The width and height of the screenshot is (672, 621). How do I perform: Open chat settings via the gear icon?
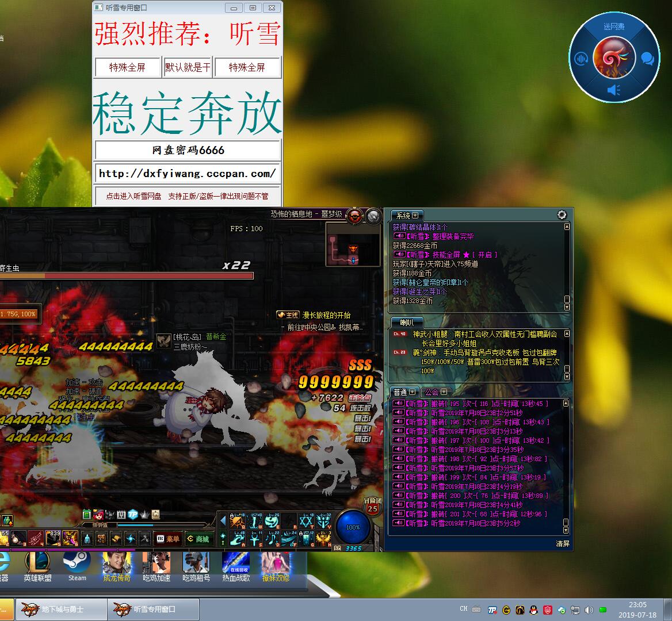[562, 214]
